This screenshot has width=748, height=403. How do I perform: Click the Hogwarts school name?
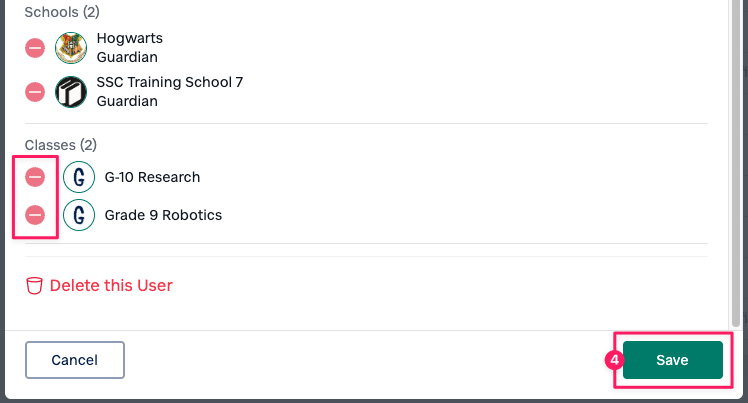pyautogui.click(x=130, y=39)
